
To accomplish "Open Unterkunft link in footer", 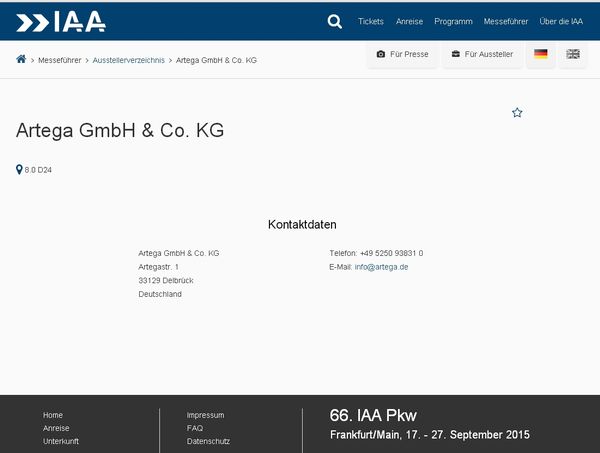I will pos(61,441).
